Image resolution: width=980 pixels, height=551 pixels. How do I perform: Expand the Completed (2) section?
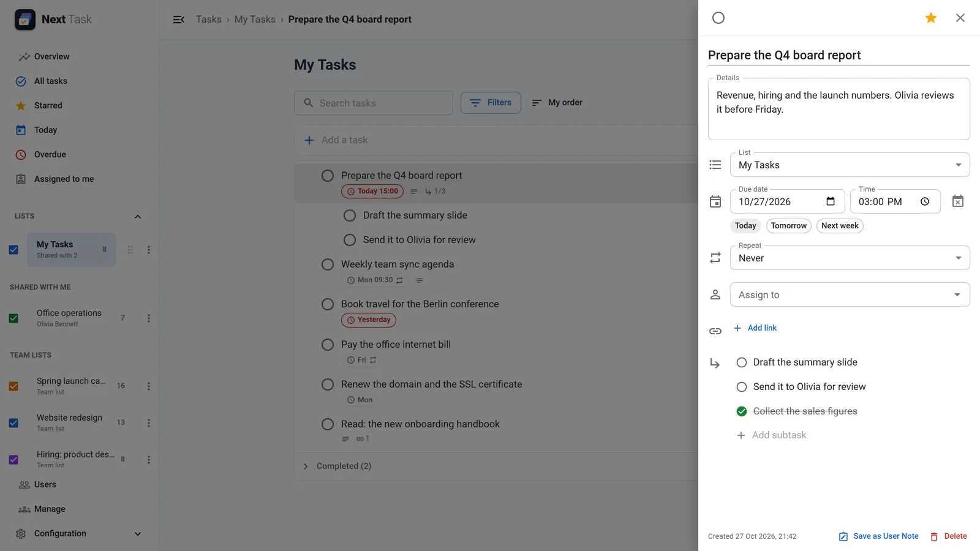[337, 467]
